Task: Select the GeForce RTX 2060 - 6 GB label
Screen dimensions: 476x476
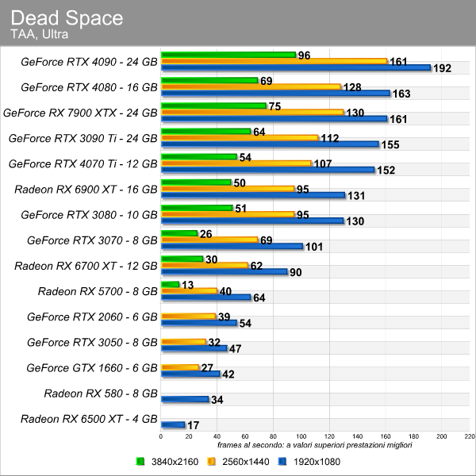Action: pyautogui.click(x=92, y=317)
